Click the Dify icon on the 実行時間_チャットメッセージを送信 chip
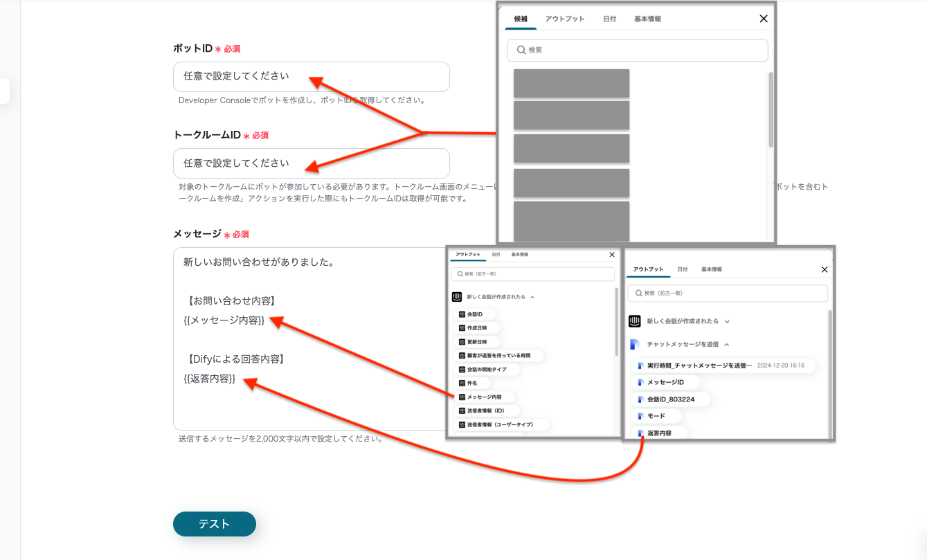 pyautogui.click(x=641, y=365)
